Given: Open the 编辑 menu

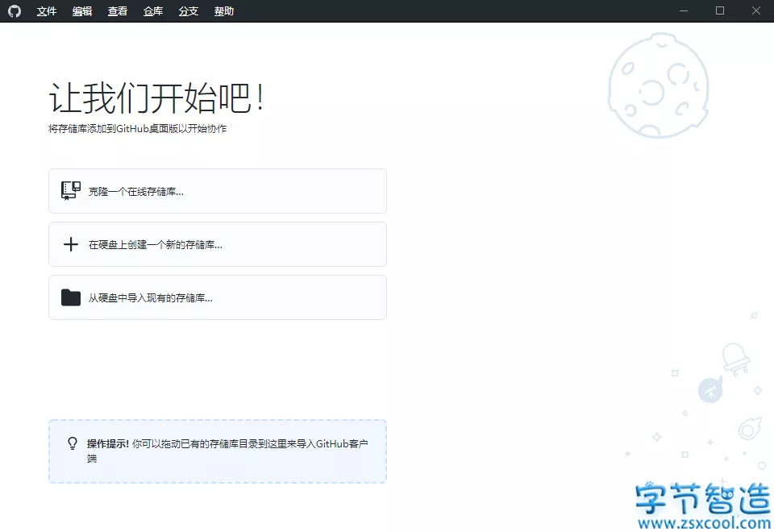Looking at the screenshot, I should pyautogui.click(x=82, y=10).
